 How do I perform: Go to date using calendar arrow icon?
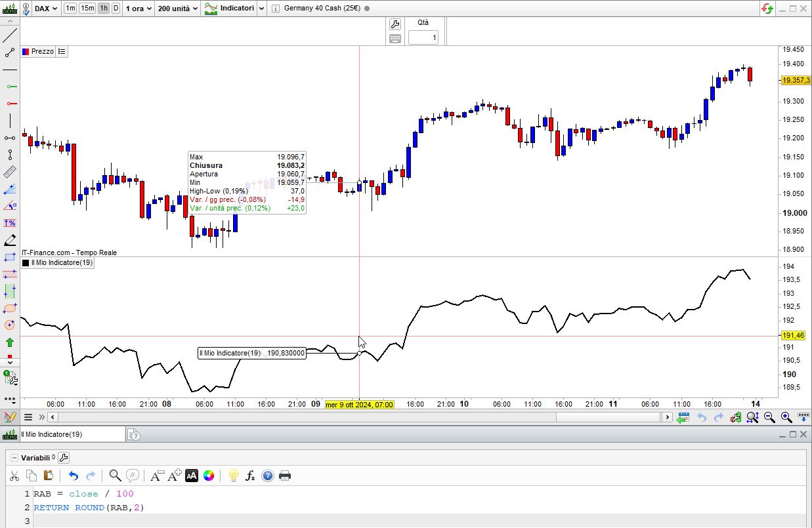[x=683, y=417]
